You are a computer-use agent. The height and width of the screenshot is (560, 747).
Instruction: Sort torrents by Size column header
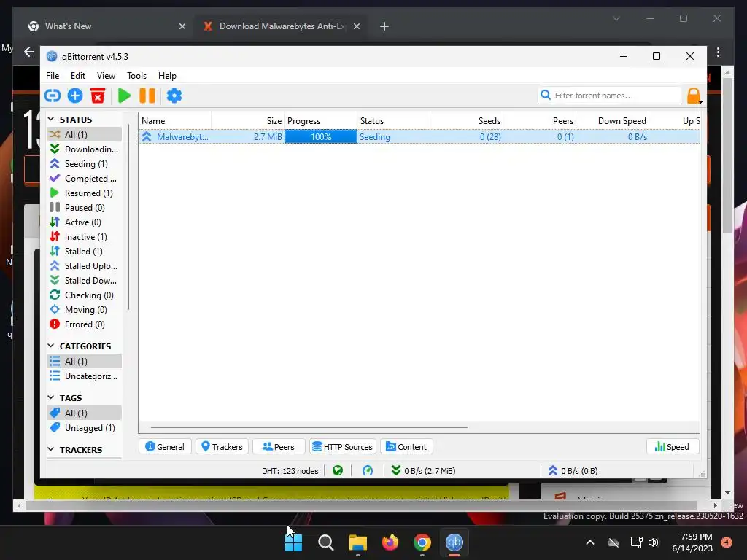[248, 121]
